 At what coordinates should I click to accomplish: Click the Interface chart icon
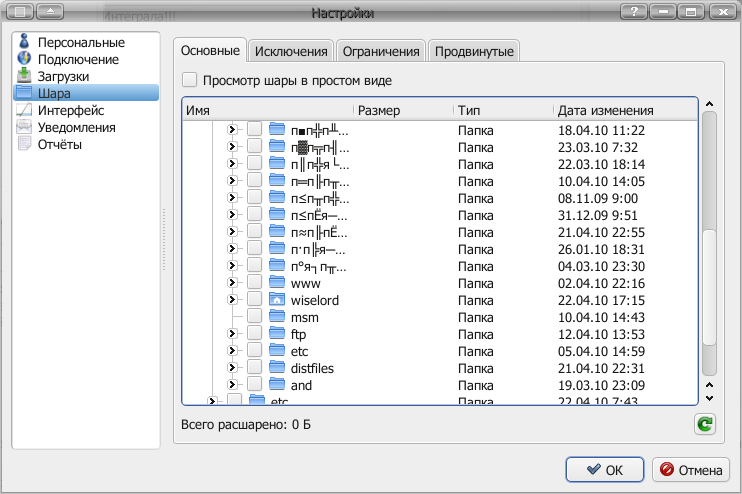(x=24, y=111)
